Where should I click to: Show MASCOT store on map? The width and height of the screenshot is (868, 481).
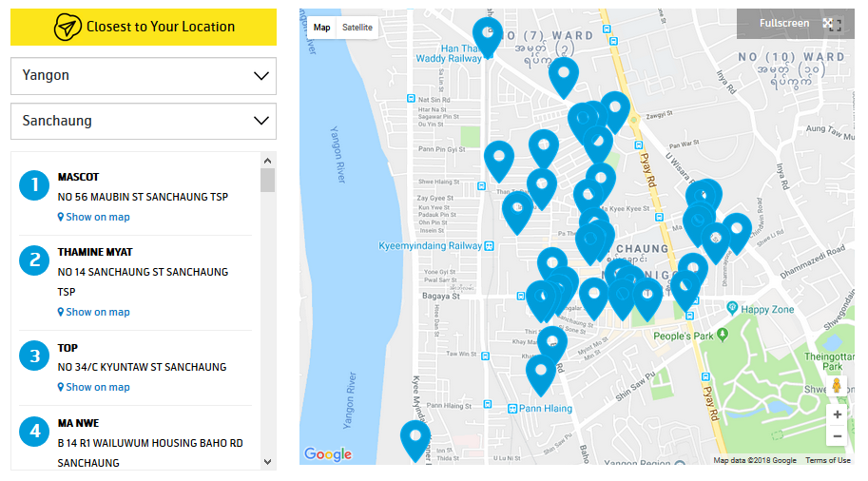[93, 217]
